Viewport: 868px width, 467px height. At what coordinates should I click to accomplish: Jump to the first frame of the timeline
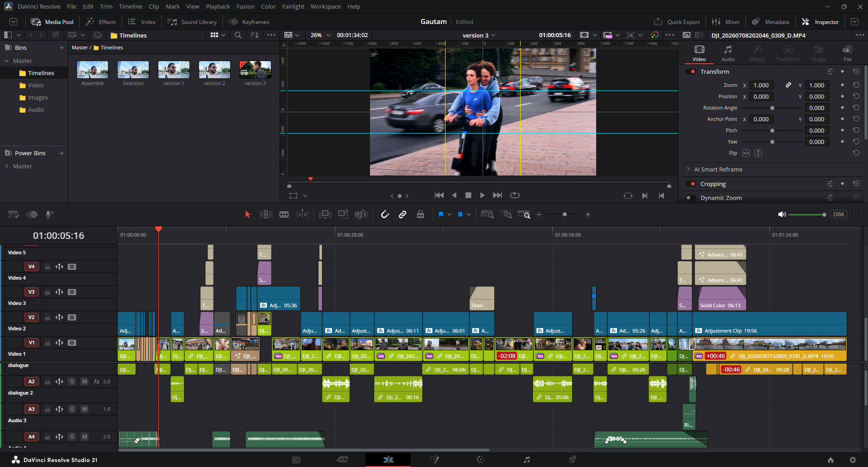pos(439,195)
